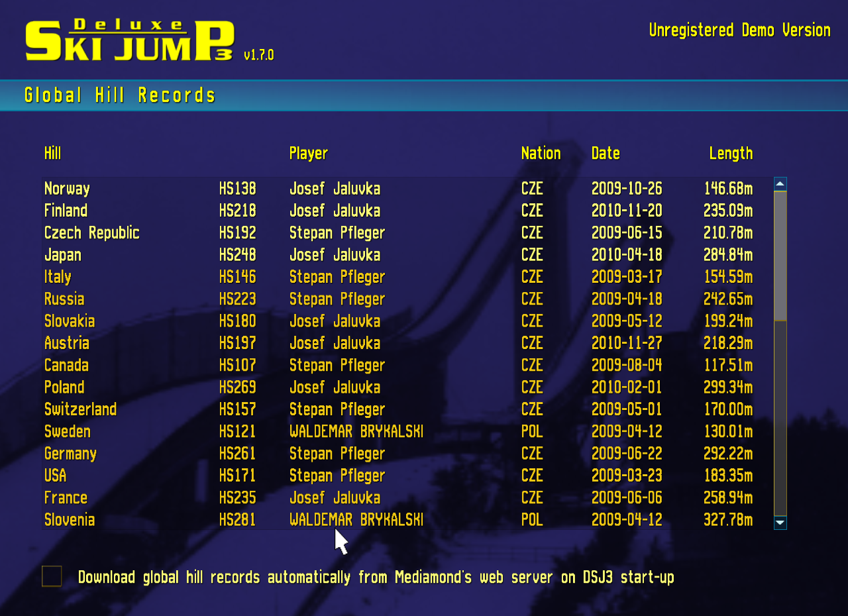Select the Slovenia HS281 record row
Image resolution: width=848 pixels, height=616 pixels.
coord(397,520)
